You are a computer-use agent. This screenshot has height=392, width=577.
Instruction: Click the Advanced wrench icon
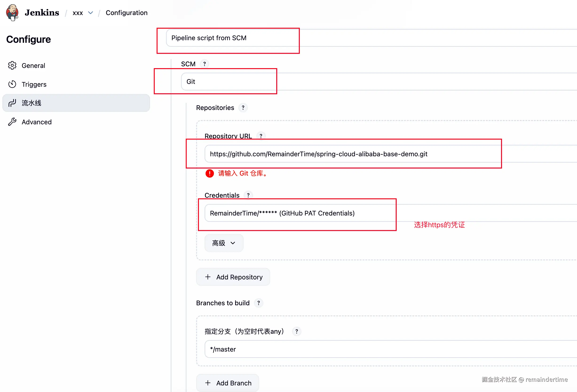pos(12,122)
